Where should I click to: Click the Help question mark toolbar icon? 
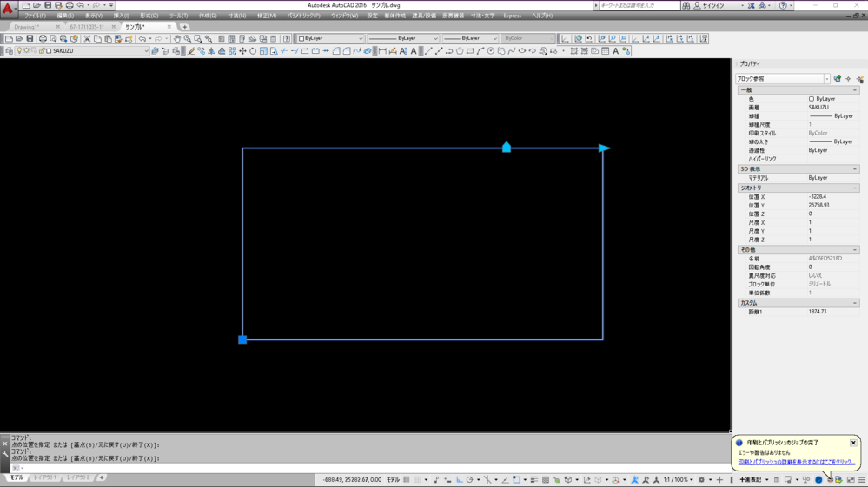287,39
